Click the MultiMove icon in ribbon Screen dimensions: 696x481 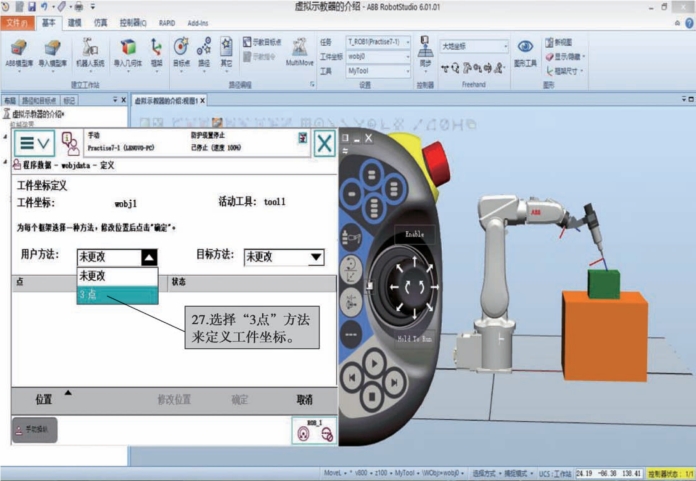299,50
